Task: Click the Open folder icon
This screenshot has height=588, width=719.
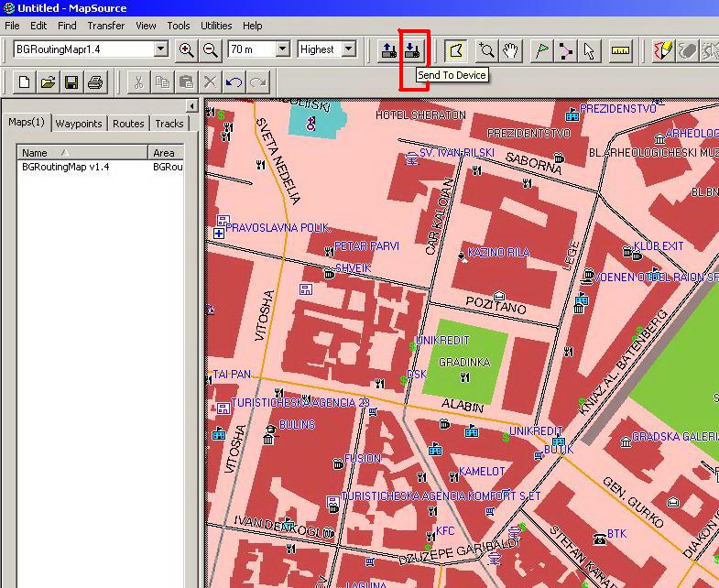Action: tap(48, 82)
